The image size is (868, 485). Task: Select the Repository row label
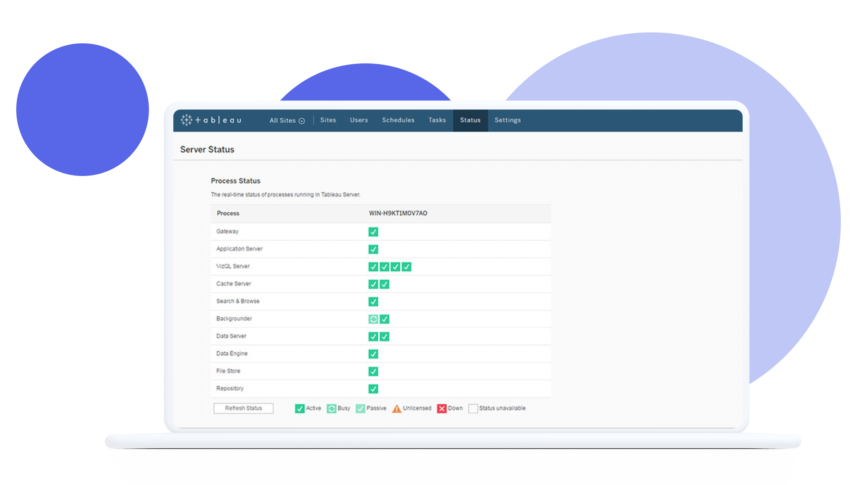pos(230,388)
